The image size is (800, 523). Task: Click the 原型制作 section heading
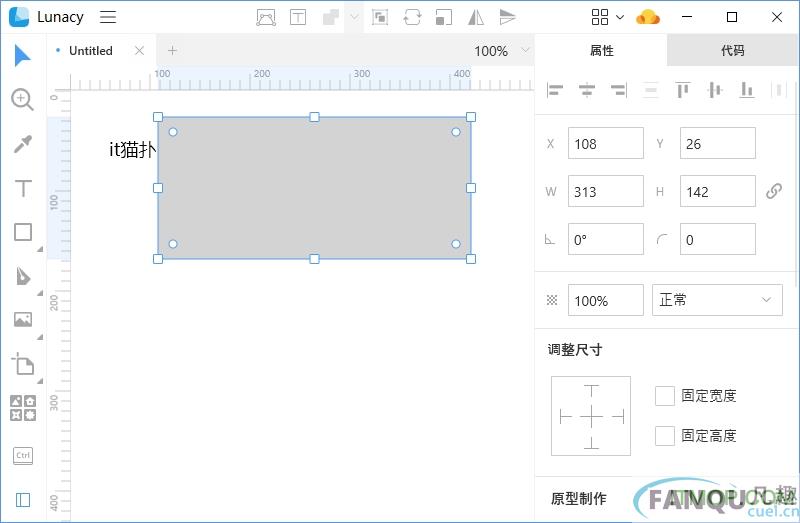579,499
